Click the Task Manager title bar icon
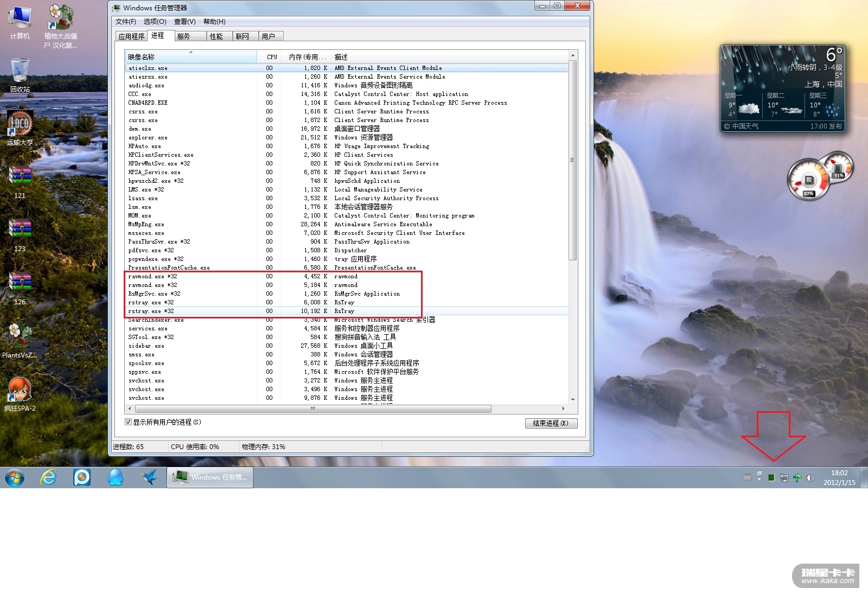Viewport: 868px width, 594px height. [116, 8]
